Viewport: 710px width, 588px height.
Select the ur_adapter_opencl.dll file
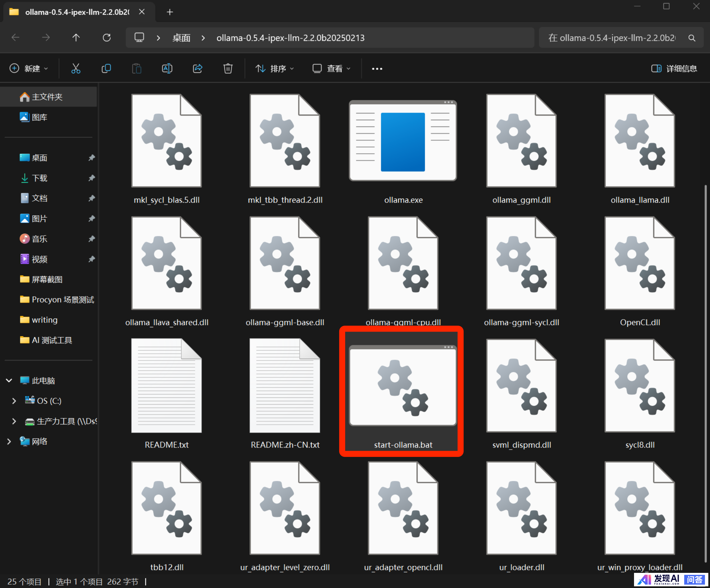click(403, 516)
